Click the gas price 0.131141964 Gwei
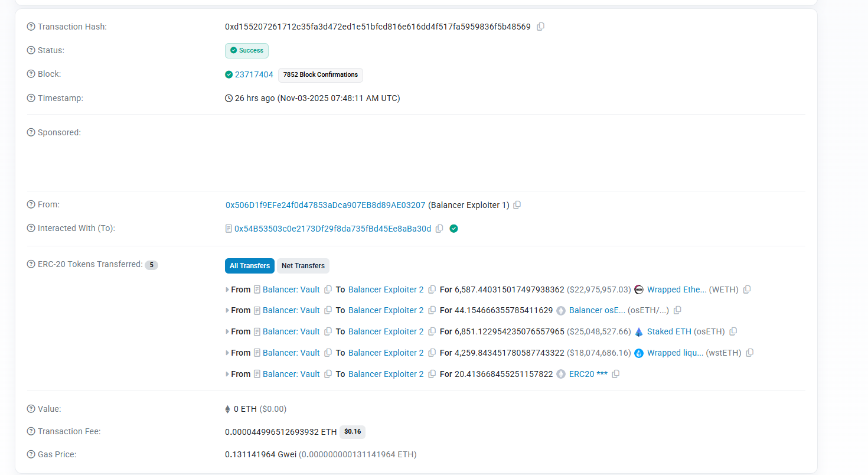868x475 pixels. point(260,454)
